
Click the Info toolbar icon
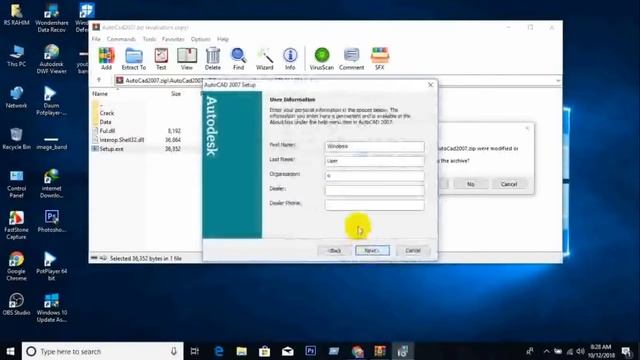pos(290,59)
